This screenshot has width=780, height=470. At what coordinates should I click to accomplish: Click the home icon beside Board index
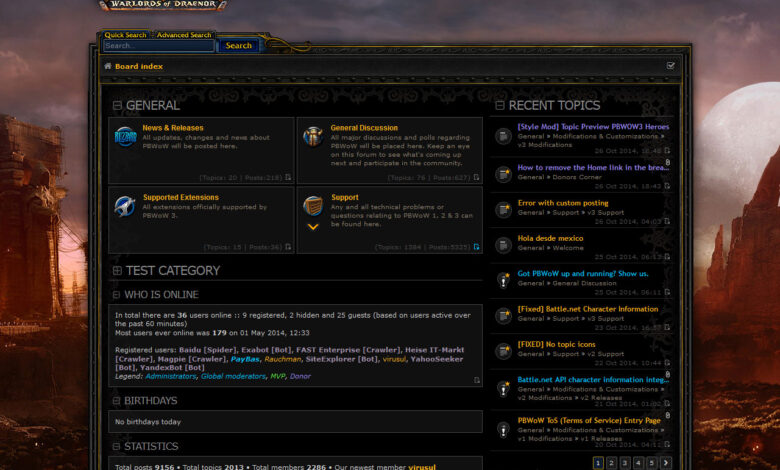pyautogui.click(x=108, y=66)
